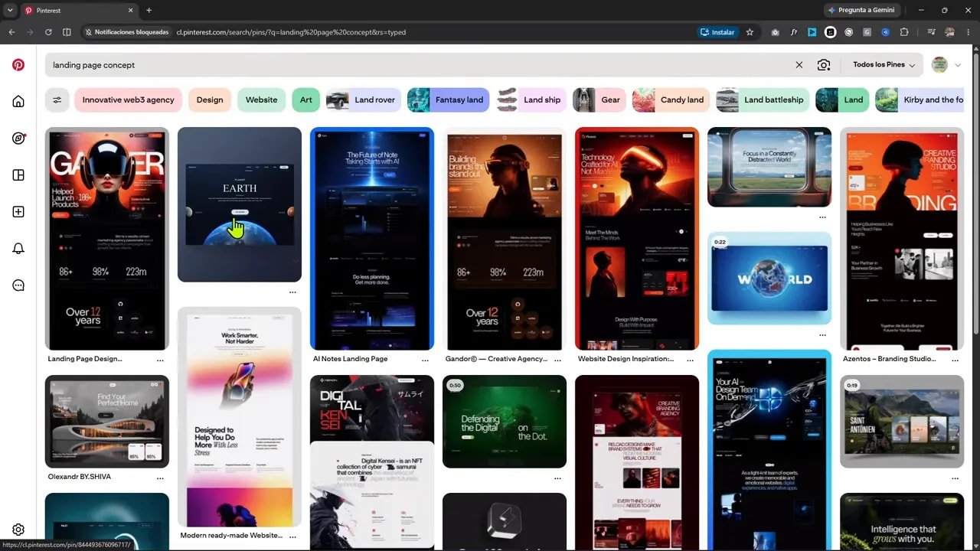Open more options for AI Notes Landing Page
The height and width of the screenshot is (551, 980).
point(425,359)
